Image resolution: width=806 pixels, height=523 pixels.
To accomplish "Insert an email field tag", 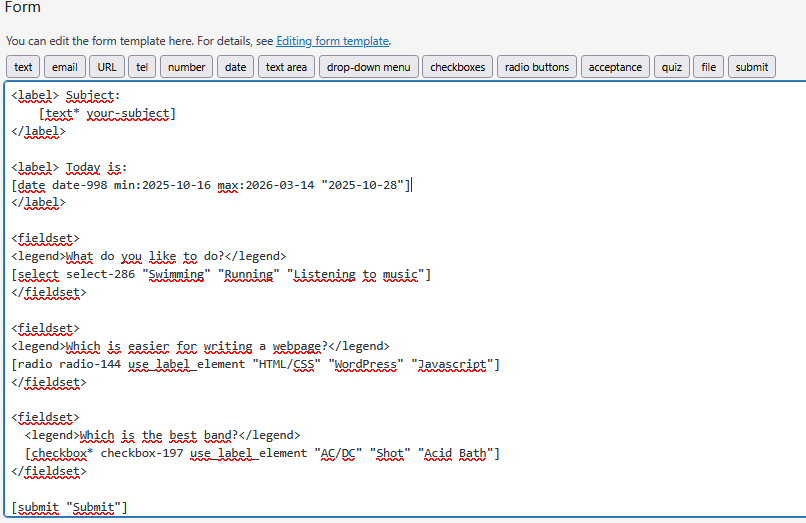I will (64, 67).
